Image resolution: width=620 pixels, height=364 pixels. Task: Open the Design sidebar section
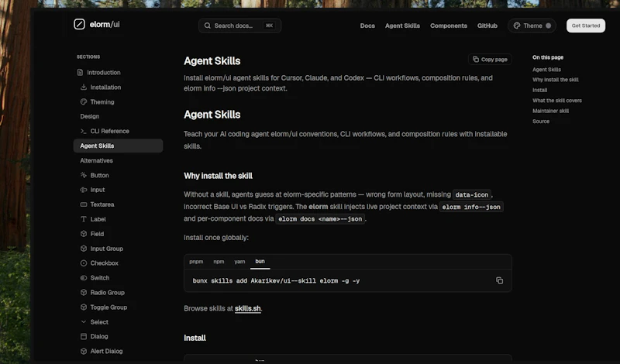[x=90, y=116]
